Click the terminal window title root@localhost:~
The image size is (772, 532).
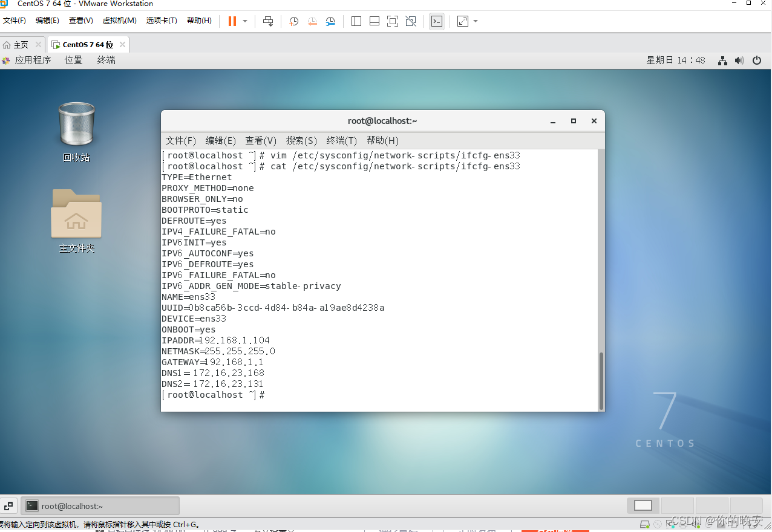[x=382, y=121]
